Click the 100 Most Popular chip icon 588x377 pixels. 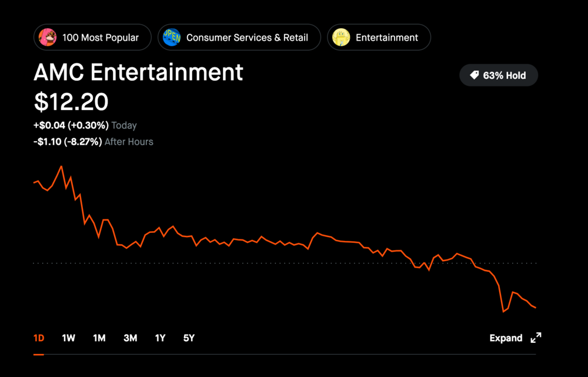48,38
